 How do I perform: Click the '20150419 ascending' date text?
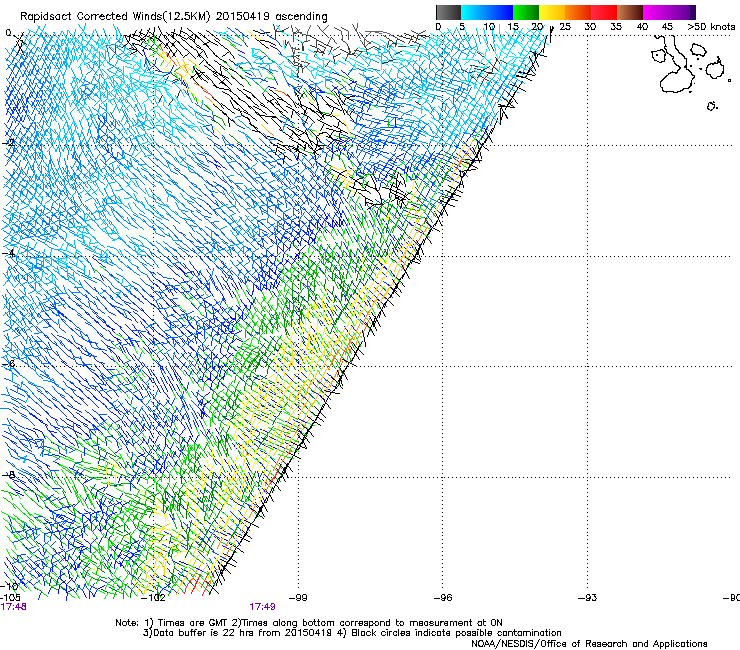coord(271,17)
